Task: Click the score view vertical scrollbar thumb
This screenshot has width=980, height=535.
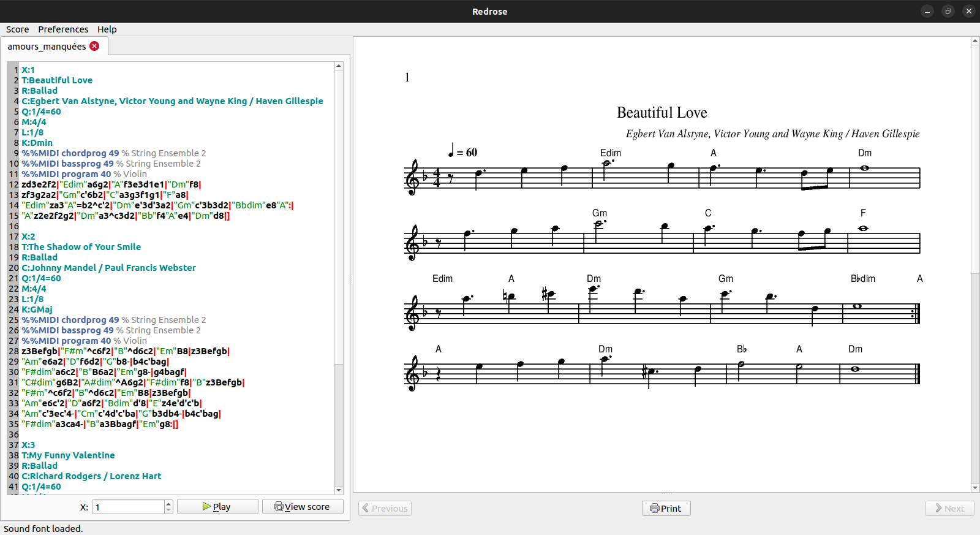Action: (975, 158)
